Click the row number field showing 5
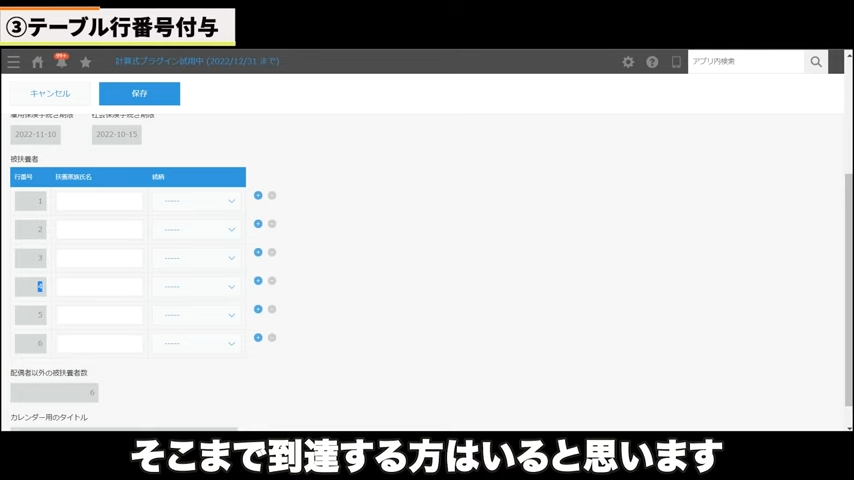The image size is (854, 480). point(30,315)
